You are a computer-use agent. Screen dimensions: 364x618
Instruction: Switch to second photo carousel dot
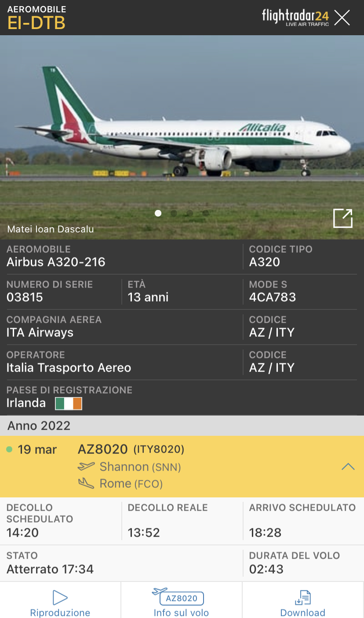click(x=174, y=213)
